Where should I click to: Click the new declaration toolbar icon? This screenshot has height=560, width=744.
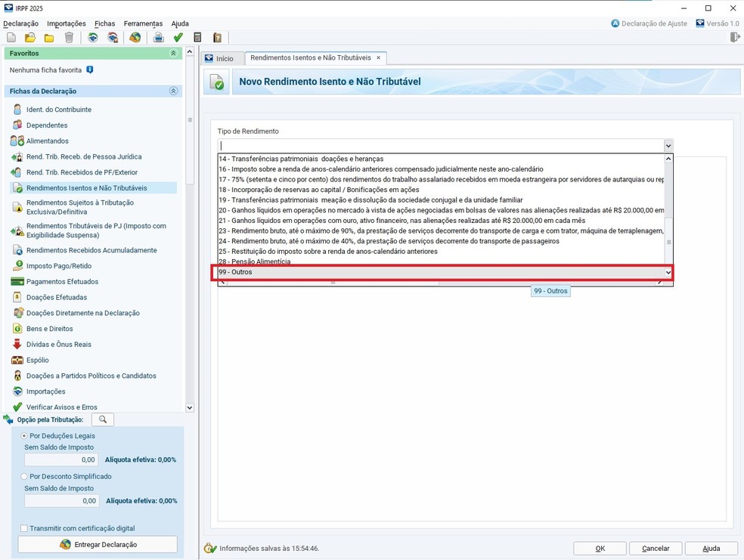coord(11,38)
